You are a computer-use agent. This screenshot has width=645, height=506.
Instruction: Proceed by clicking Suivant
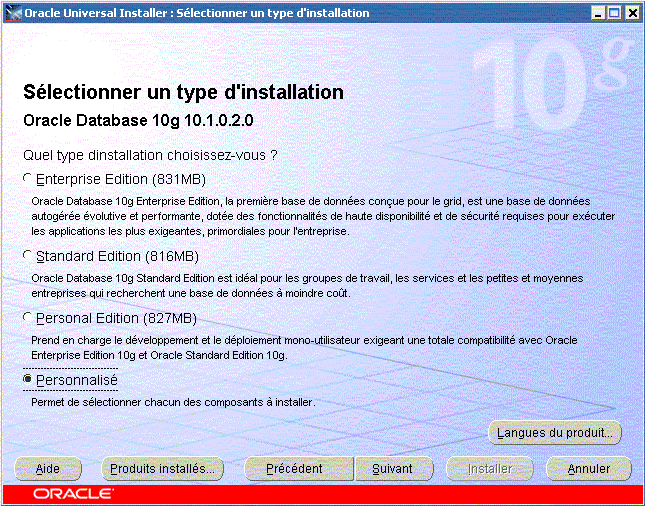coord(393,468)
